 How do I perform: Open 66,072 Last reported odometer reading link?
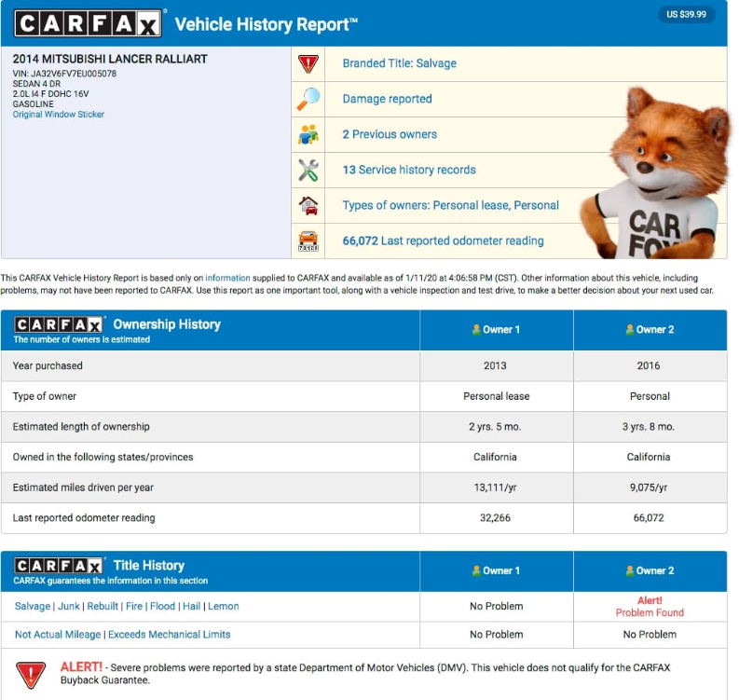point(443,240)
